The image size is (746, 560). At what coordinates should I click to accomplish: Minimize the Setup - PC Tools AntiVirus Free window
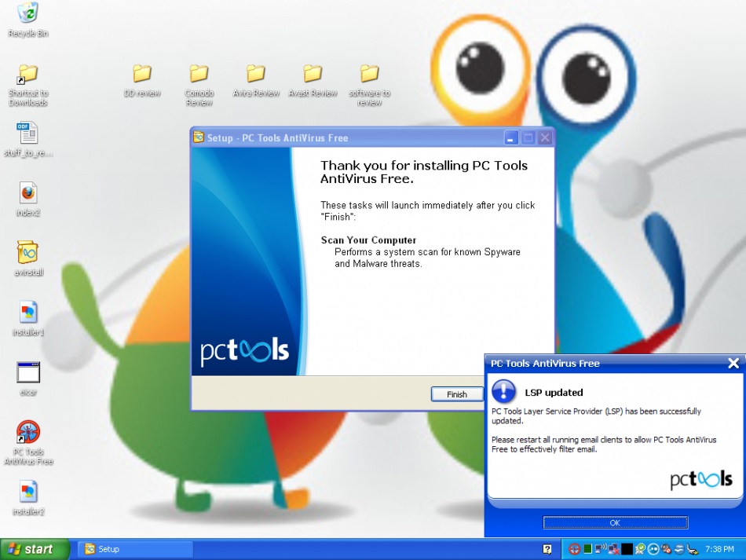510,138
